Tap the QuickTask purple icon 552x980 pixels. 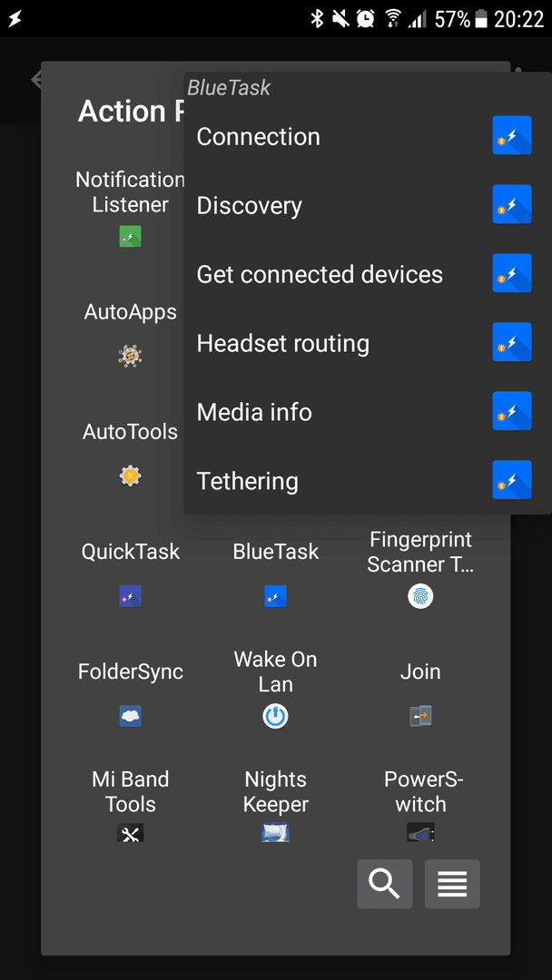pos(131,595)
